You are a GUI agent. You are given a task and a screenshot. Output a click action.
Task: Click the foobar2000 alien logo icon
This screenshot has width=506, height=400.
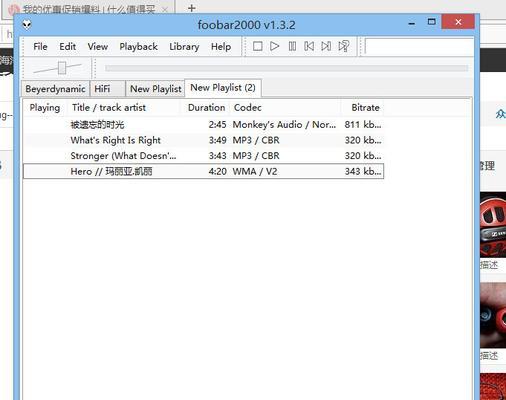coord(27,24)
